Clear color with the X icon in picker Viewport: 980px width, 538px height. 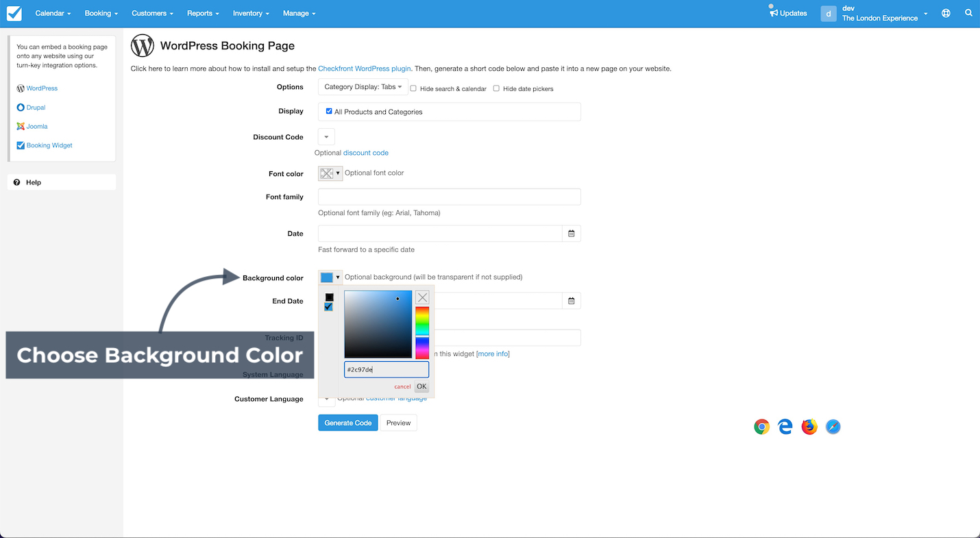click(x=422, y=297)
